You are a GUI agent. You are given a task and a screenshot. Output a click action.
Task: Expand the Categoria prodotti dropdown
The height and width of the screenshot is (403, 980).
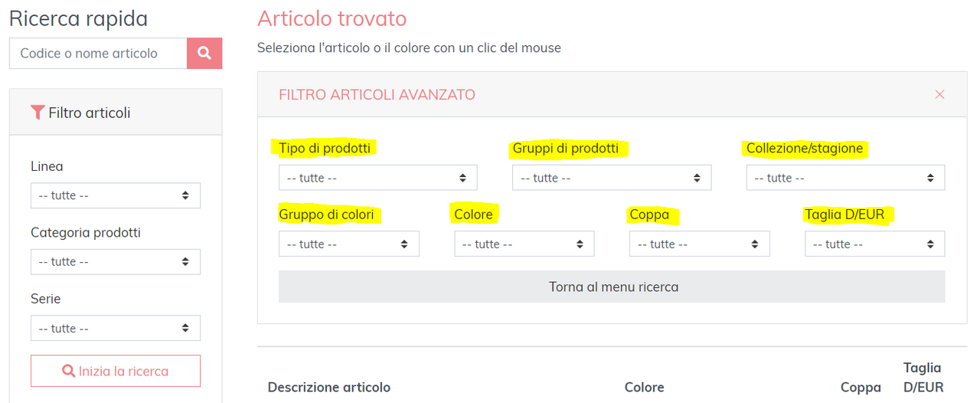[116, 261]
